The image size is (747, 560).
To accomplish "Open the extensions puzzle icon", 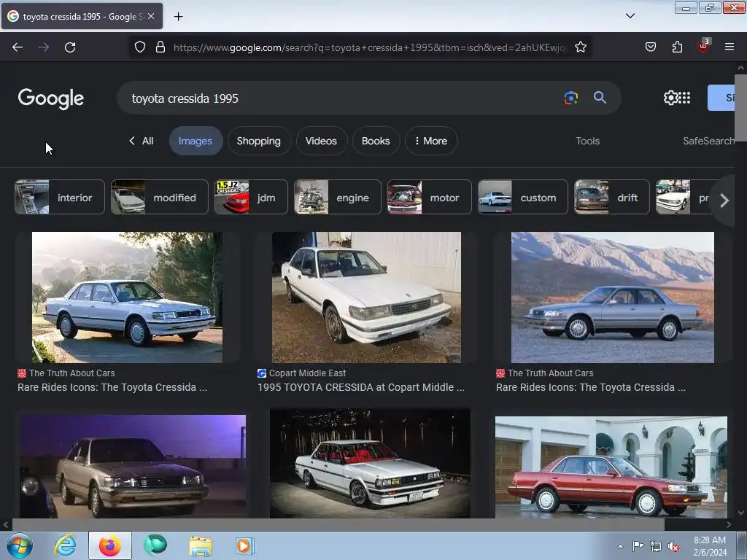I will pyautogui.click(x=677, y=47).
